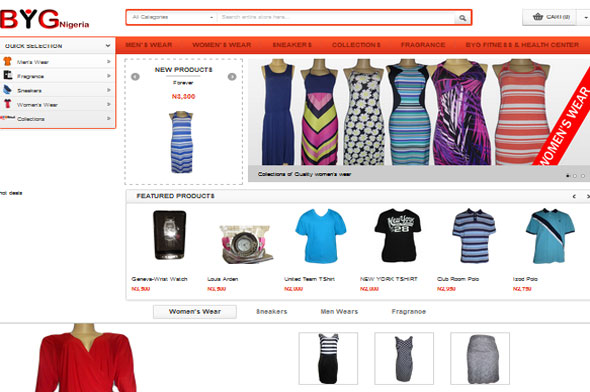Expand Fragrance sidebar arrow
590x392 pixels.
(108, 76)
